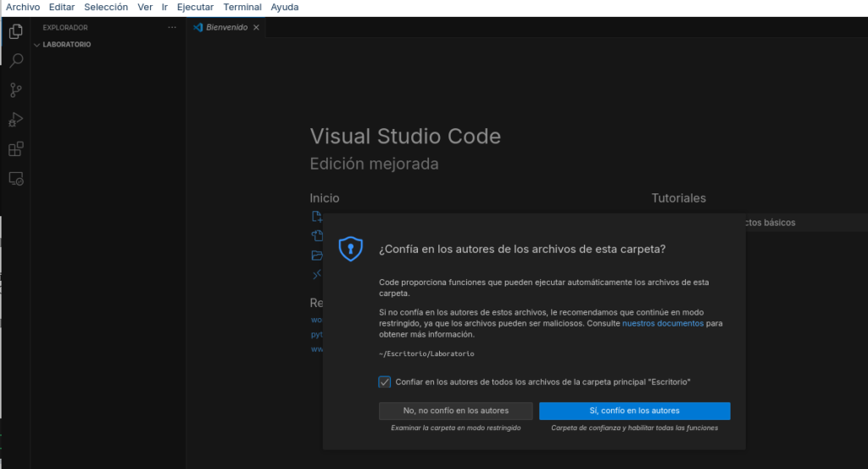Open the Archivo menu
Viewport: 868px width, 469px height.
click(x=23, y=7)
